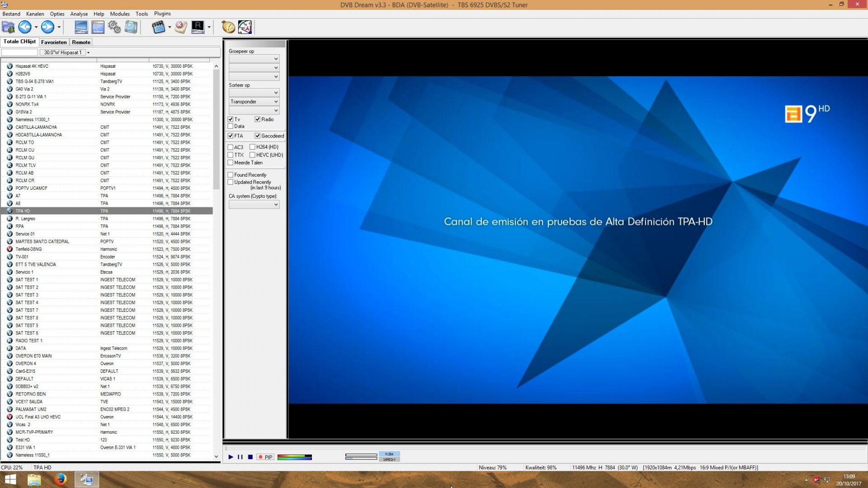The height and width of the screenshot is (488, 868).
Task: Switch to the Favorieten tab
Action: [54, 42]
